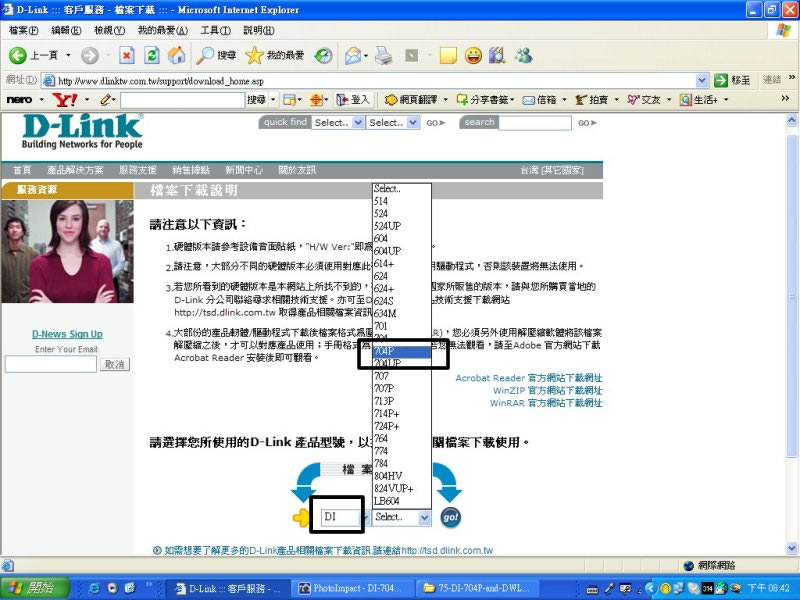
Task: Click WinZIP 官方網站下載網址 link
Action: 547,390
